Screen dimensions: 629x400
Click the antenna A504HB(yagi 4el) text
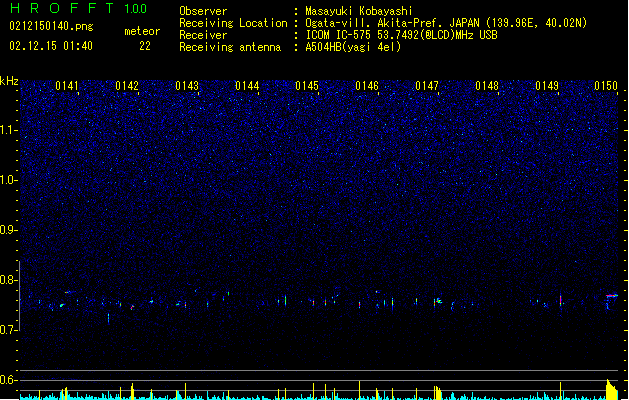[x=353, y=47]
